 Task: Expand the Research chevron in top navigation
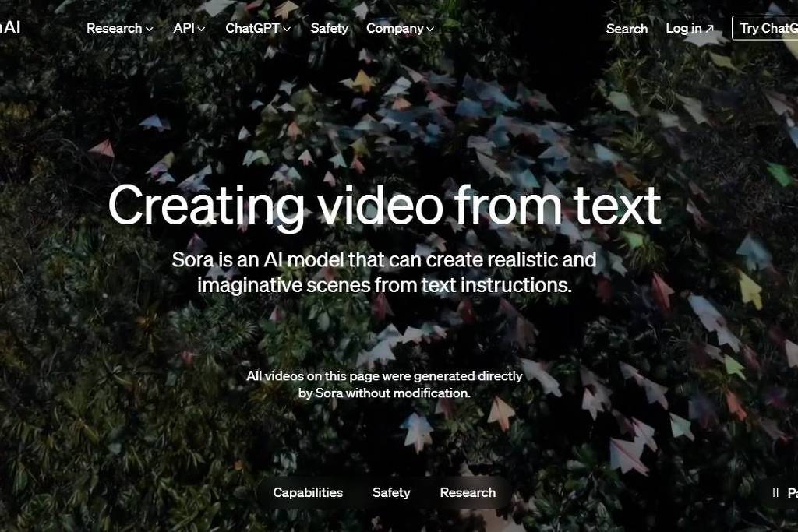(150, 29)
